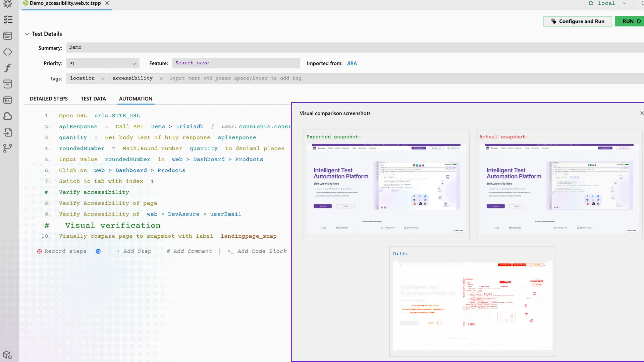Click the archive box sidebar icon
Screen dimensions: 644x362
[x=8, y=84]
